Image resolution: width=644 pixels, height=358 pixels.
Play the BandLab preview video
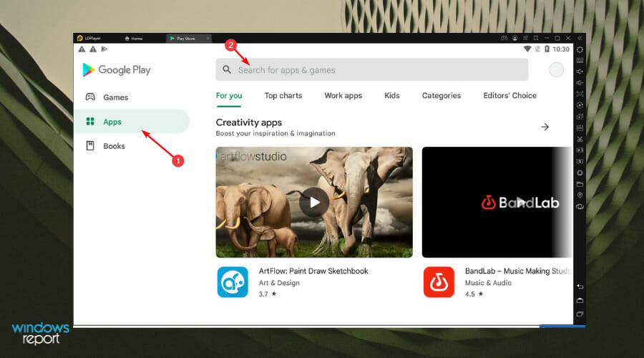pyautogui.click(x=521, y=202)
